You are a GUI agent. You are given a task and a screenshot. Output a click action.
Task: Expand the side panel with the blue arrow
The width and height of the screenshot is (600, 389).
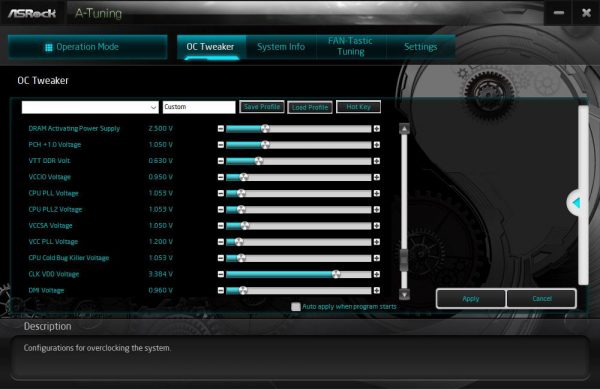[576, 203]
